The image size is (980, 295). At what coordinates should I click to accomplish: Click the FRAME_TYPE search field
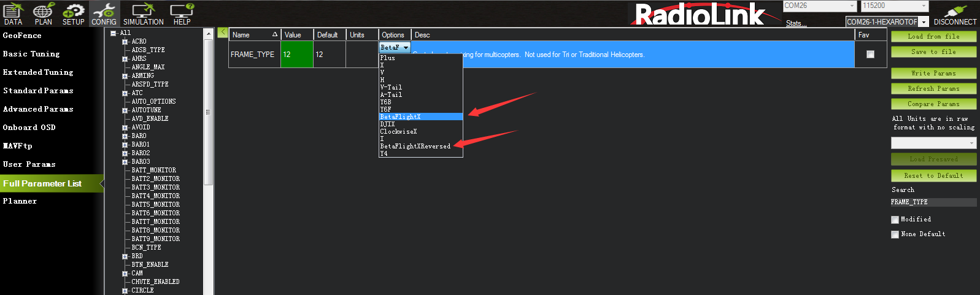click(933, 202)
